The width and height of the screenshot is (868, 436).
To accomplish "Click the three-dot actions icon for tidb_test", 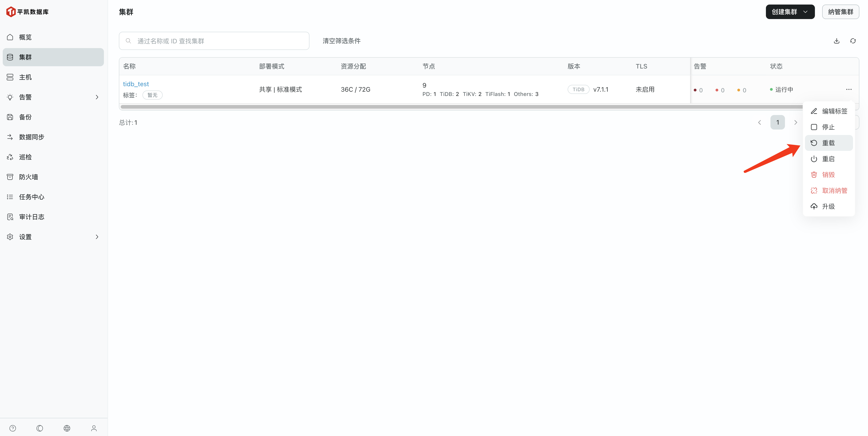I will pos(848,89).
